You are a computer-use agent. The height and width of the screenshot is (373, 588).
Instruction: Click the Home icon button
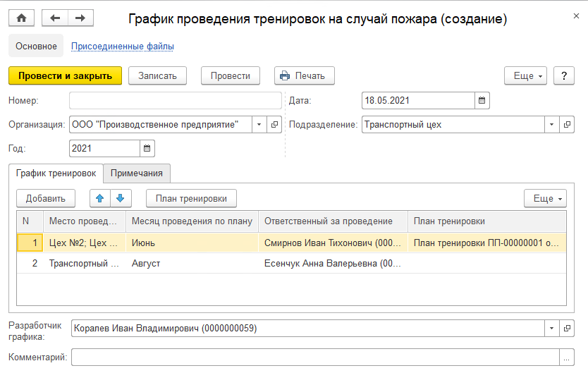(x=20, y=18)
